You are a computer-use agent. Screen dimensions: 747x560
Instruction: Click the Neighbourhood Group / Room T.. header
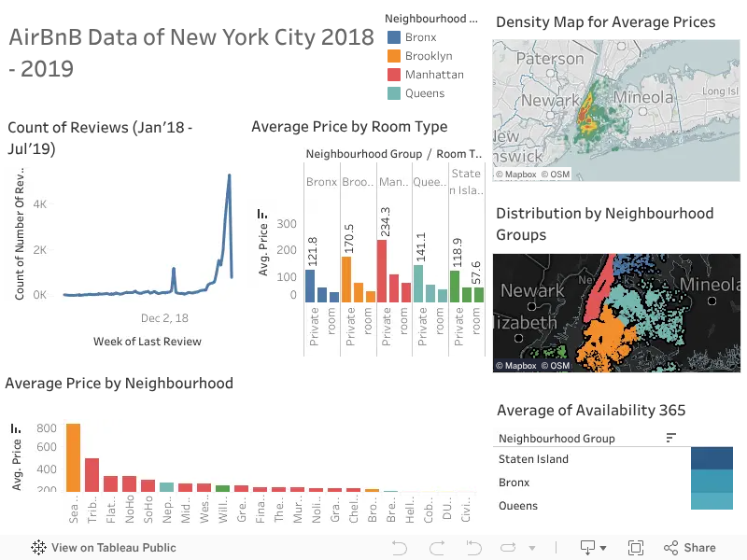click(x=393, y=154)
